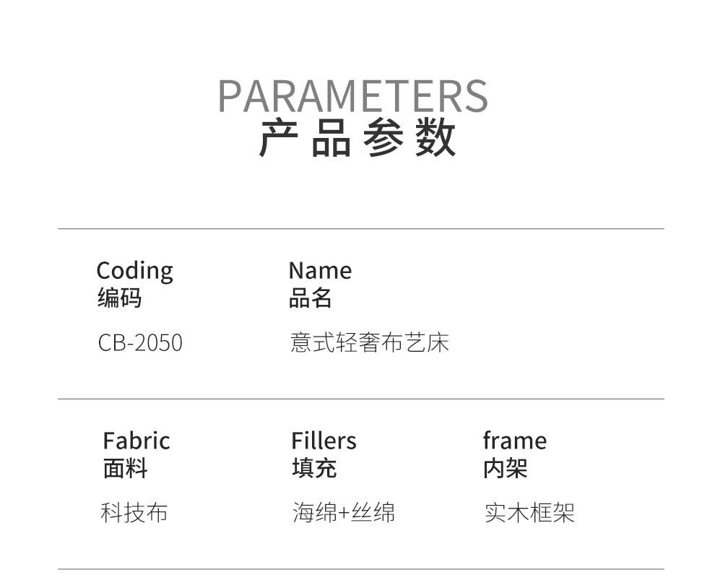This screenshot has width=715, height=588.
Task: Click the Name field label
Action: coord(320,271)
